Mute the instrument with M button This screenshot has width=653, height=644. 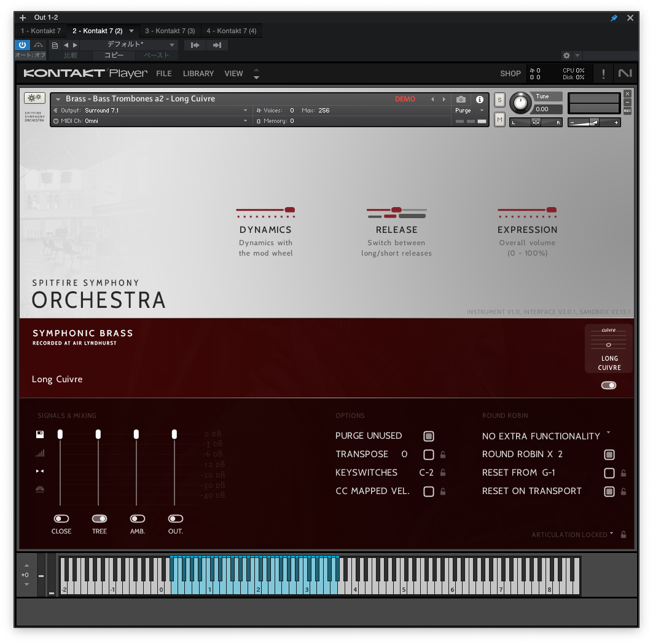coord(500,120)
